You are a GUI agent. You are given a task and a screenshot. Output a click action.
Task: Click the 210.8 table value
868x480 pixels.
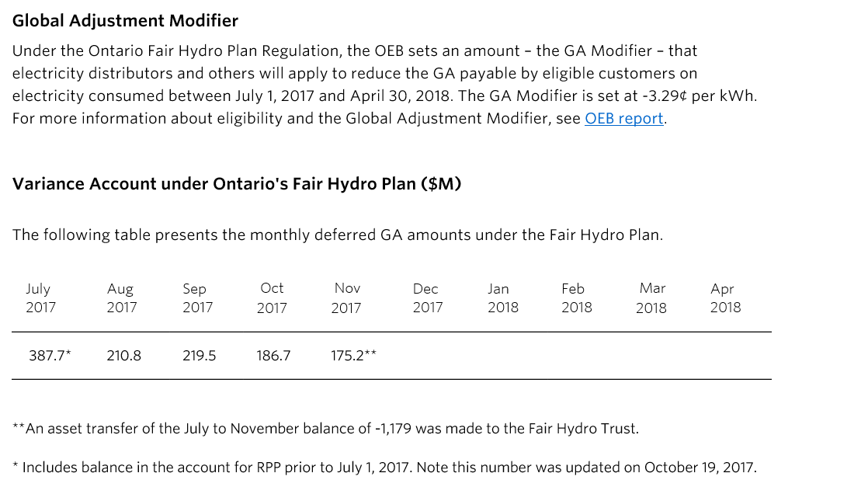coord(124,356)
